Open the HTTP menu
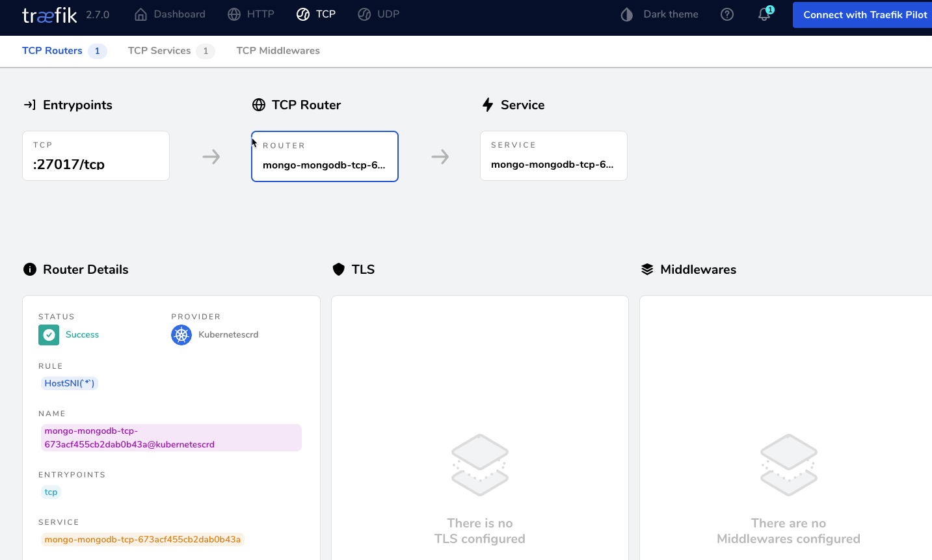932x560 pixels. [x=251, y=14]
